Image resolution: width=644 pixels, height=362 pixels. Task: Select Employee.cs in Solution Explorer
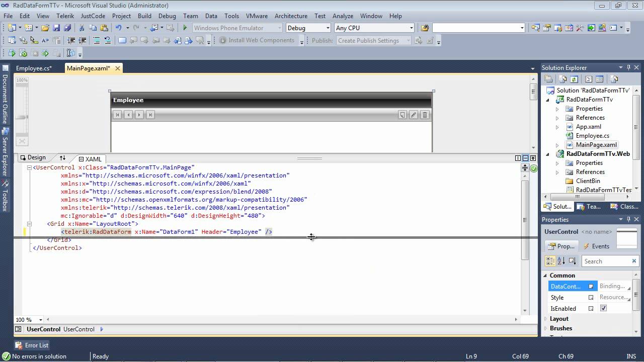point(592,136)
